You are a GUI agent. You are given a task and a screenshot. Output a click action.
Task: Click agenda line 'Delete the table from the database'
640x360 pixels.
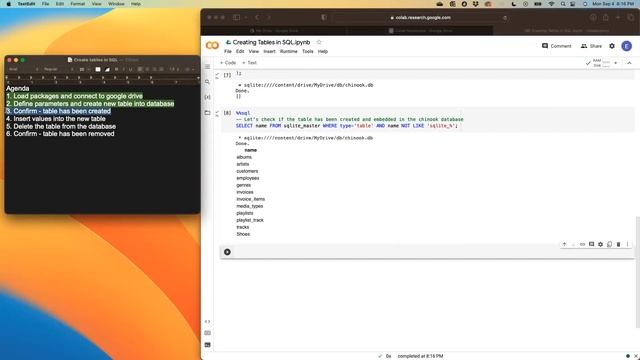tap(64, 127)
